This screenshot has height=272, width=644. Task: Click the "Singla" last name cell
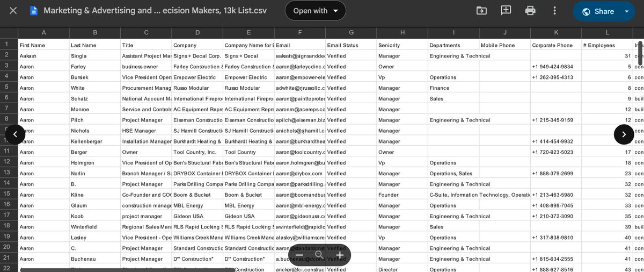tap(95, 56)
